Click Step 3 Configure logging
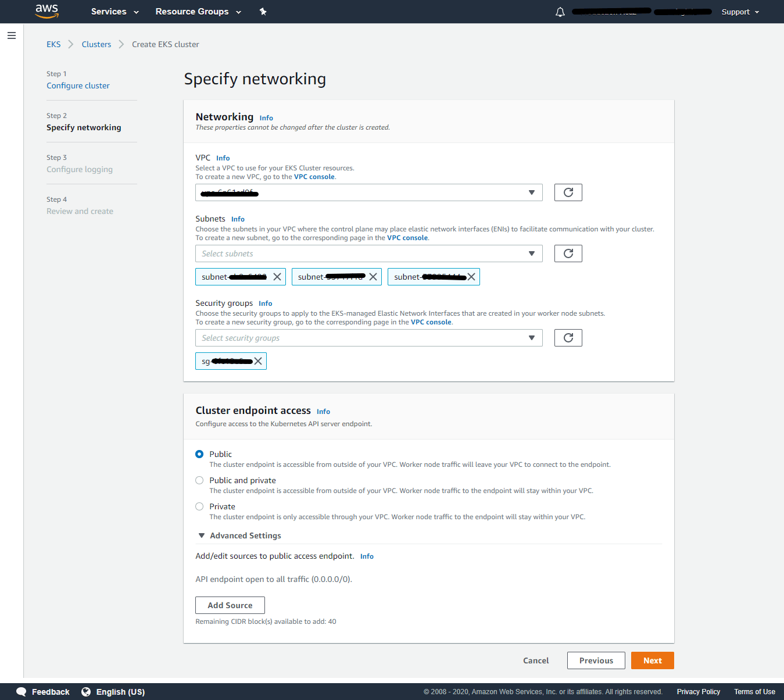Image resolution: width=784 pixels, height=700 pixels. (80, 169)
